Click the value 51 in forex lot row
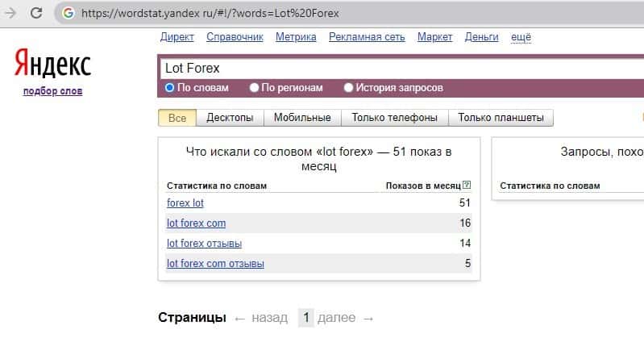644x359 pixels. pyautogui.click(x=464, y=203)
